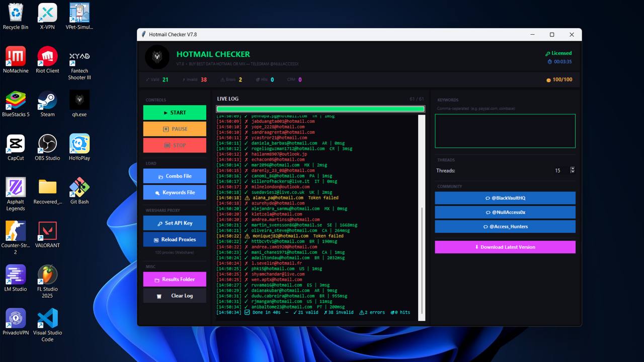Click the green live log progress bar
Image resolution: width=644 pixels, height=362 pixels.
pos(320,109)
